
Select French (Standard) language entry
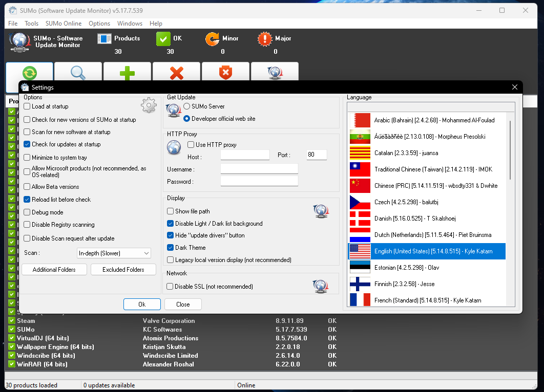(x=427, y=300)
